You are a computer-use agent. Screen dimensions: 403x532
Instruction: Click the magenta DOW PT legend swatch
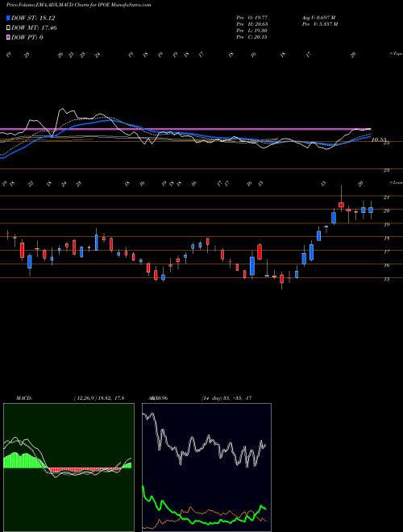pyautogui.click(x=9, y=37)
